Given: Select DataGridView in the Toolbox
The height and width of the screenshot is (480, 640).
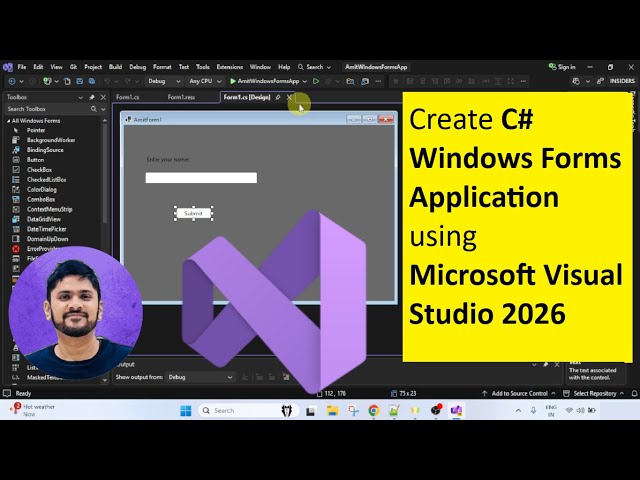Looking at the screenshot, I should (x=44, y=219).
